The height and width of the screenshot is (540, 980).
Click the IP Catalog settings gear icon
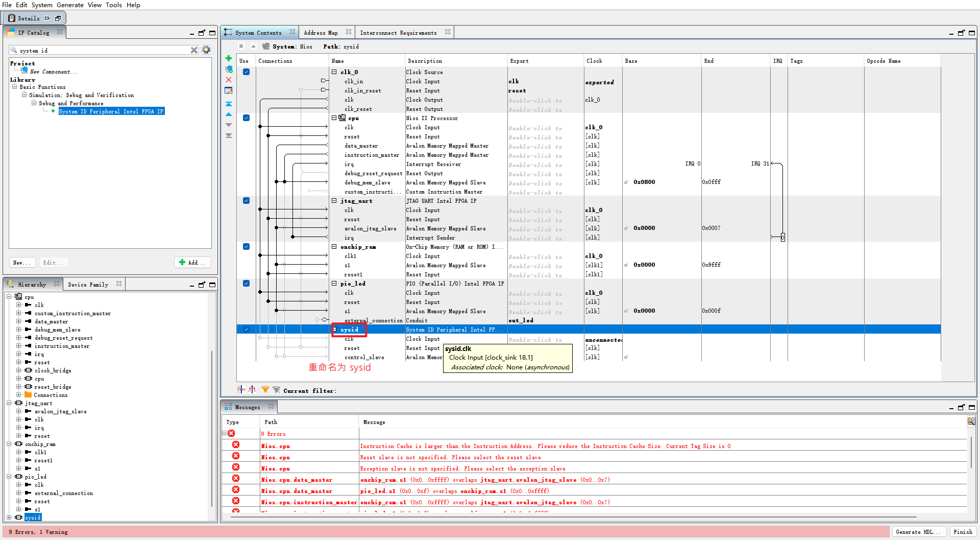pyautogui.click(x=206, y=50)
